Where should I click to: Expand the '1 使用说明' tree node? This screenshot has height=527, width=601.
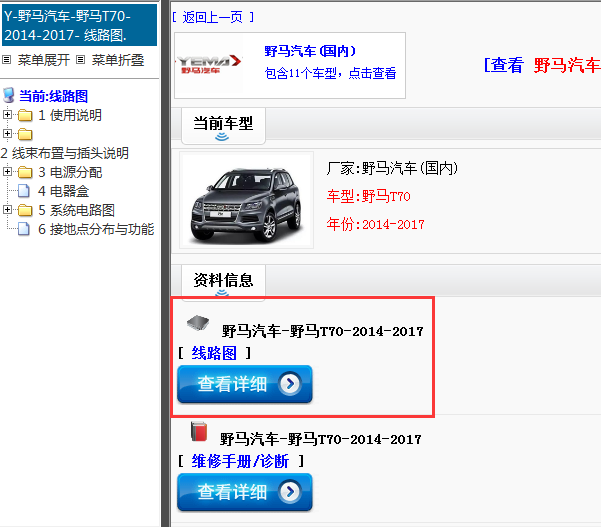click(x=7, y=115)
